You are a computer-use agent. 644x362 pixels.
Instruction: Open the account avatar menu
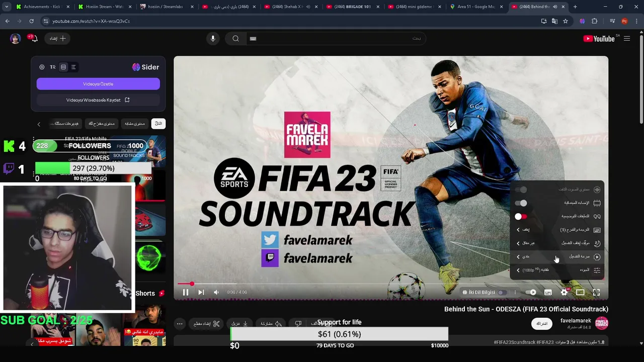[16, 39]
